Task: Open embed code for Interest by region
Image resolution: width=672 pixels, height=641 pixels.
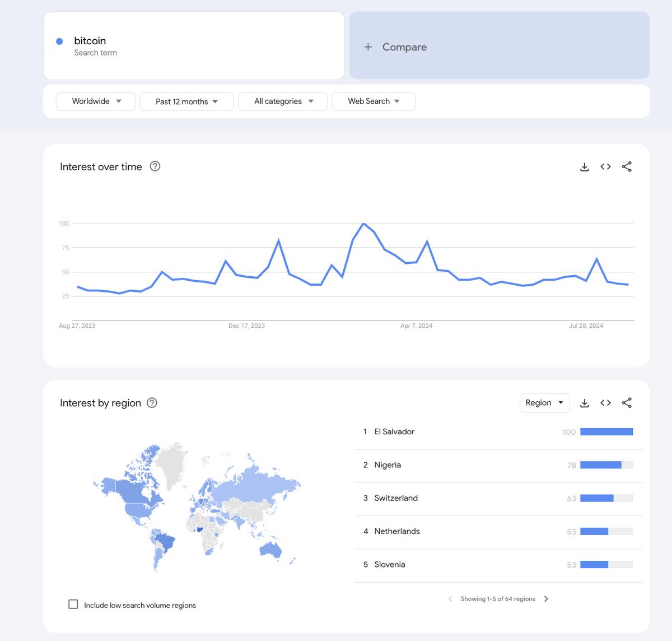Action: point(605,403)
